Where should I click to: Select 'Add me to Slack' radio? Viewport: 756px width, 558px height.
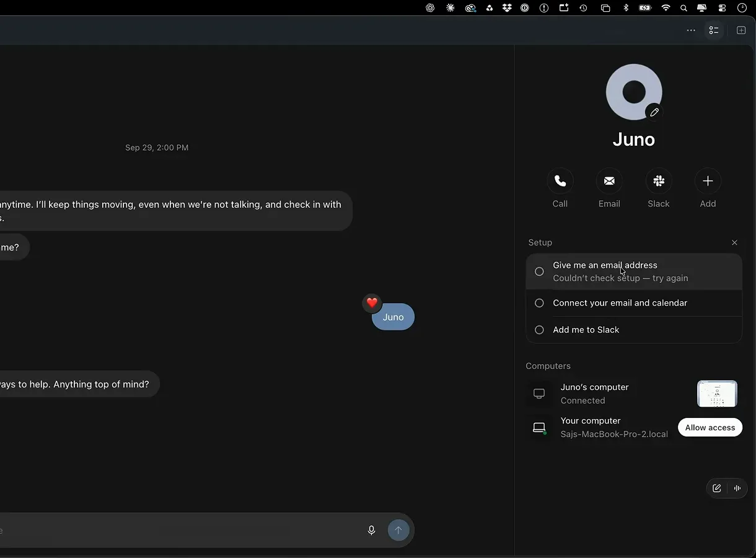539,330
